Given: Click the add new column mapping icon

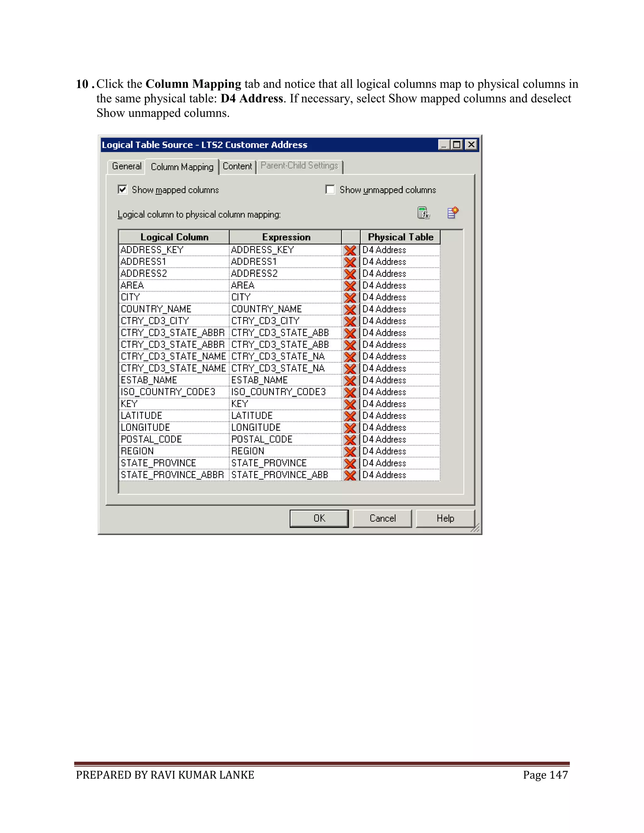Looking at the screenshot, I should pos(453,213).
